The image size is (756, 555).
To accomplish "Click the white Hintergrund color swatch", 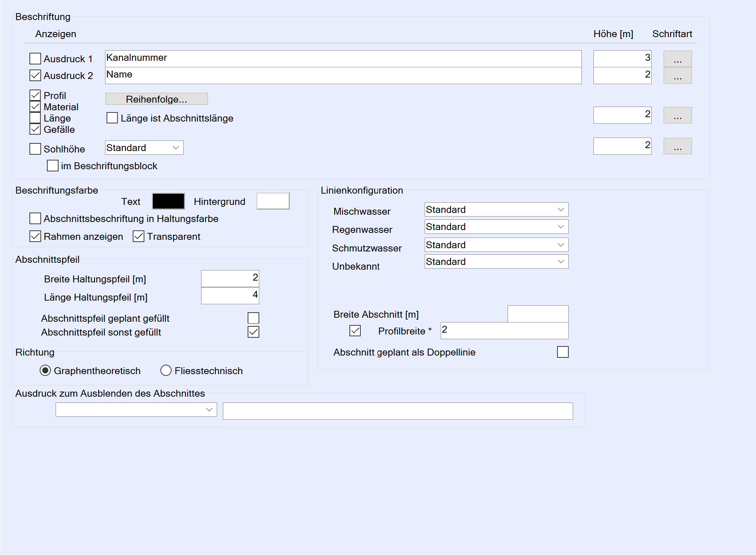I will [273, 201].
